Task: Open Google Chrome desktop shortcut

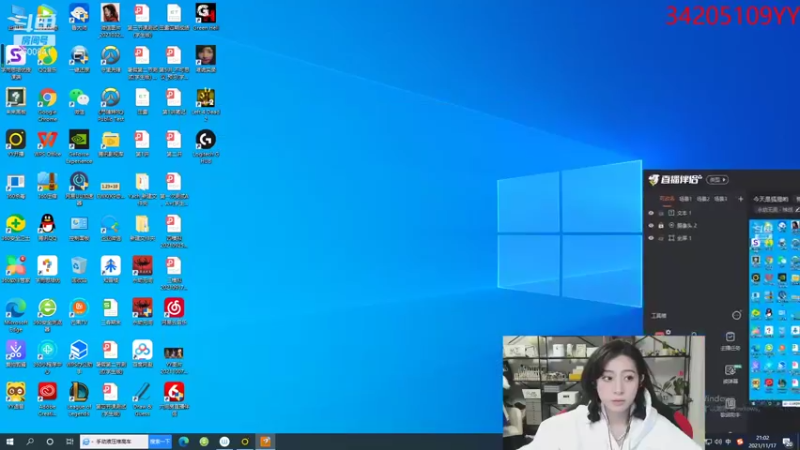Action: (47, 97)
